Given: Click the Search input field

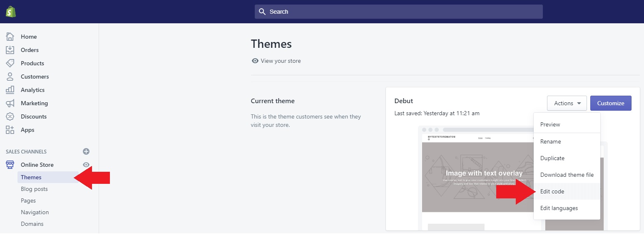Looking at the screenshot, I should [x=398, y=12].
